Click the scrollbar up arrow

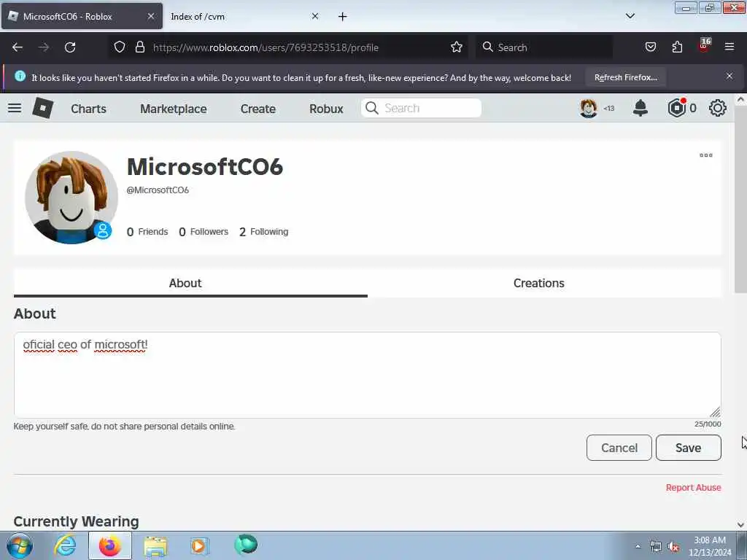coord(740,99)
